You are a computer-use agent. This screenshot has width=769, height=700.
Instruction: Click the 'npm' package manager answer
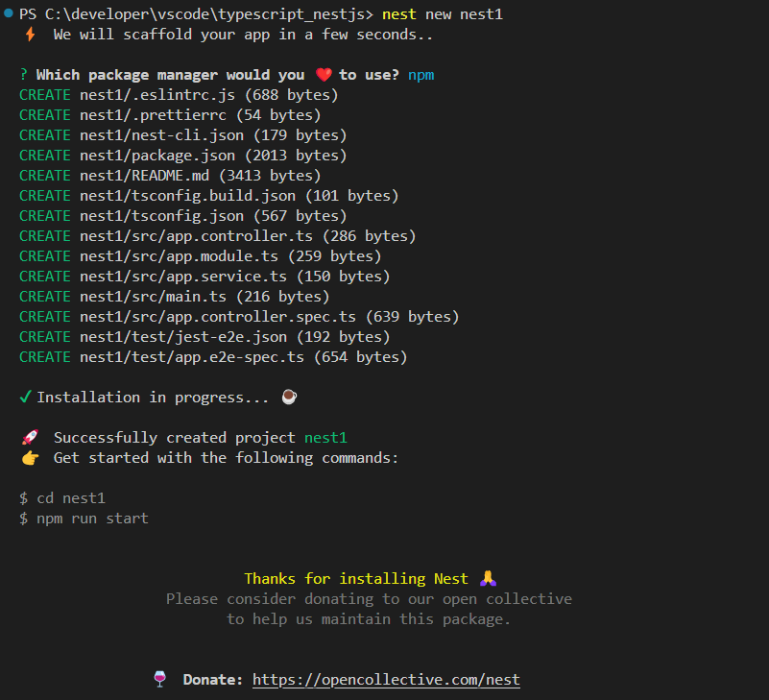pos(421,75)
